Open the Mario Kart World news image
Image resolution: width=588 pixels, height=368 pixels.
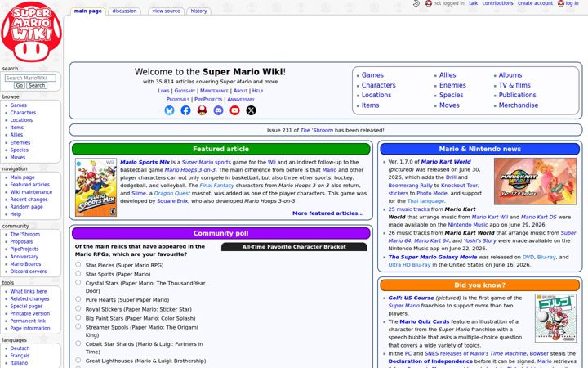pos(535,182)
